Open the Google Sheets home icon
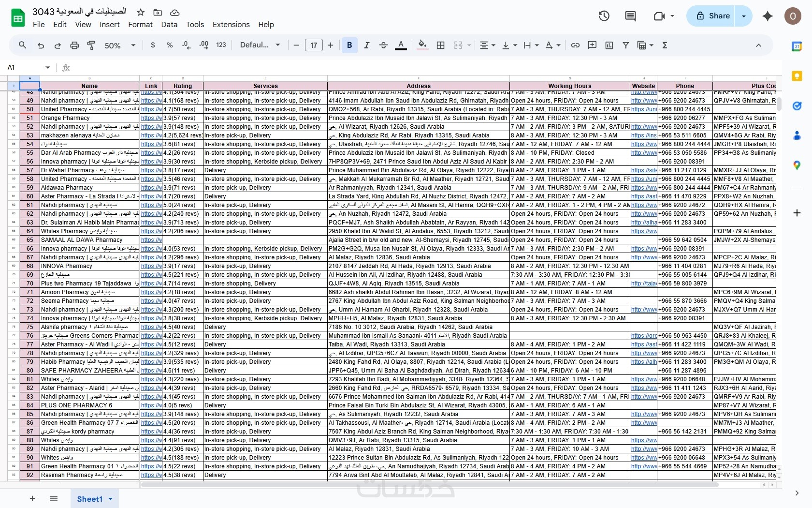The image size is (812, 508). pyautogui.click(x=18, y=18)
